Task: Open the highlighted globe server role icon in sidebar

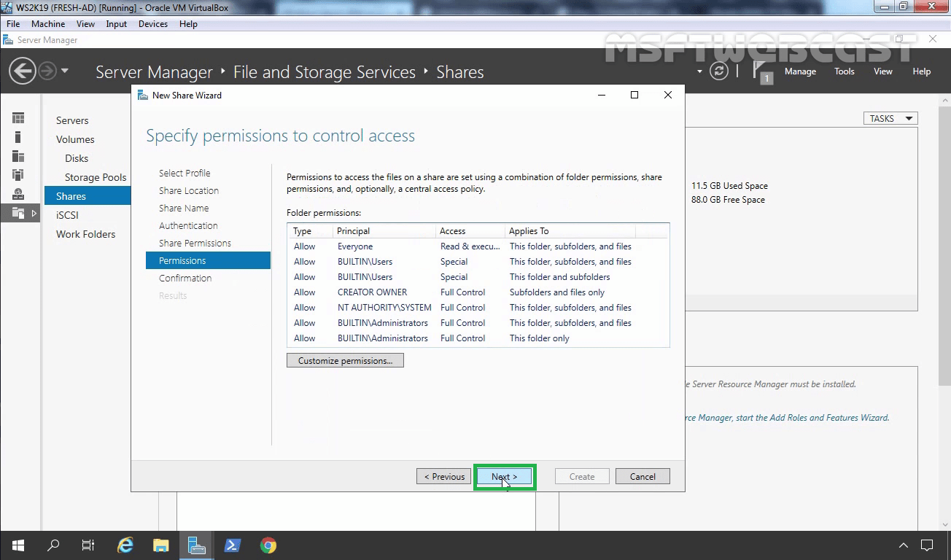Action: pos(18,193)
